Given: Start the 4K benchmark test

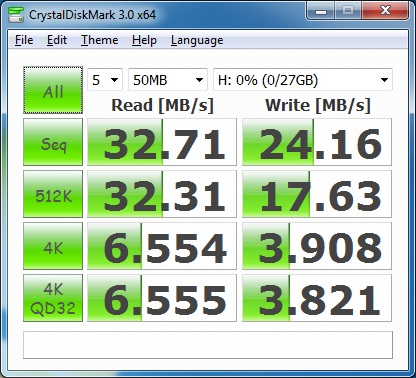Looking at the screenshot, I should point(53,246).
